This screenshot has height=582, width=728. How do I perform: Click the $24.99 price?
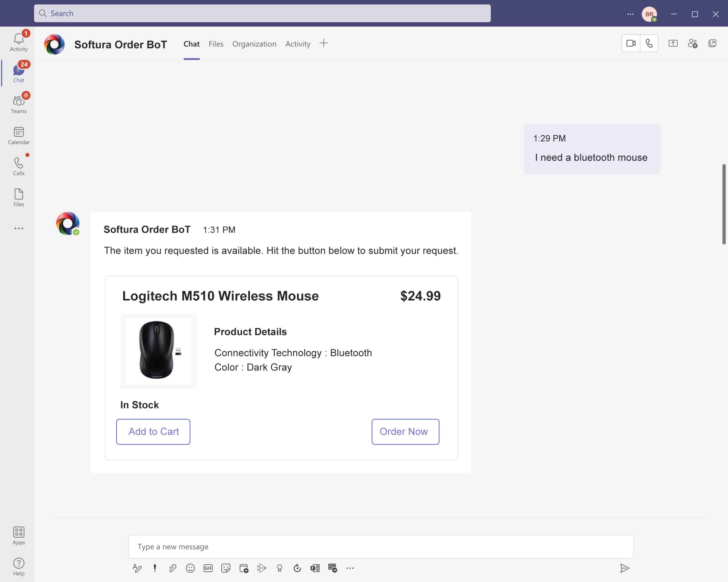tap(420, 296)
